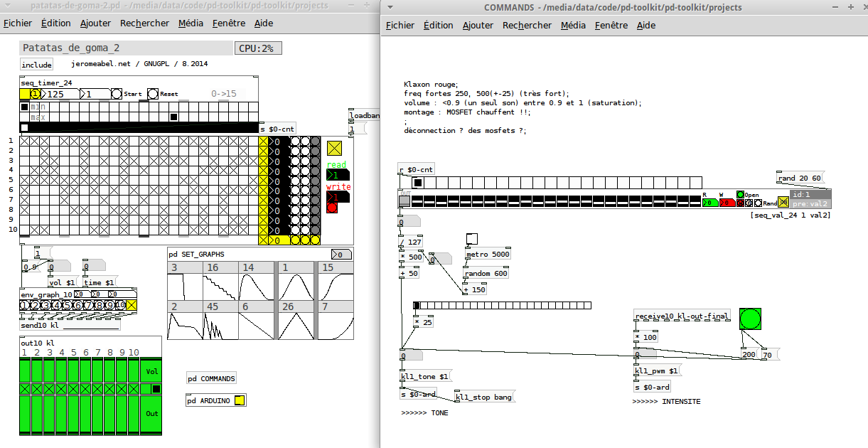Toggle the large yellow X box above read
The image size is (868, 448).
(x=334, y=148)
